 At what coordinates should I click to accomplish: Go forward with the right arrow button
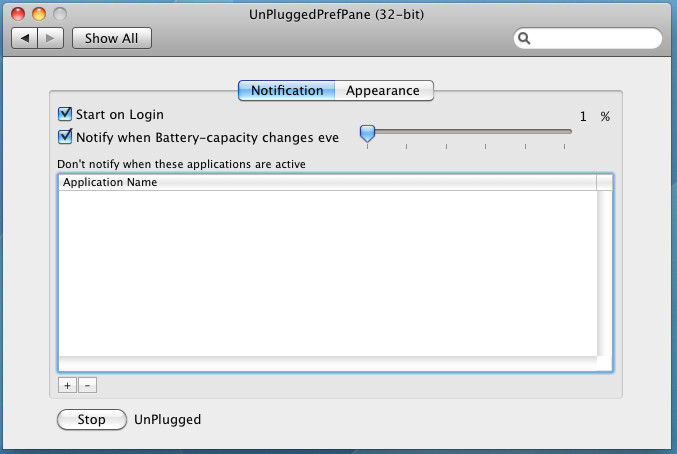[51, 38]
